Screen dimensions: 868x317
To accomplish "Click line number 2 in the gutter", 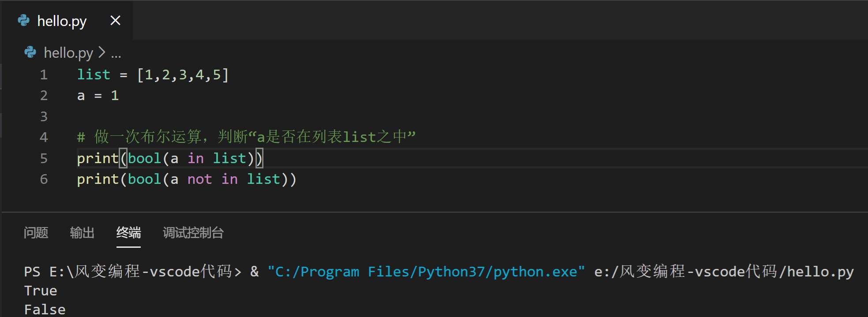I will pyautogui.click(x=44, y=95).
